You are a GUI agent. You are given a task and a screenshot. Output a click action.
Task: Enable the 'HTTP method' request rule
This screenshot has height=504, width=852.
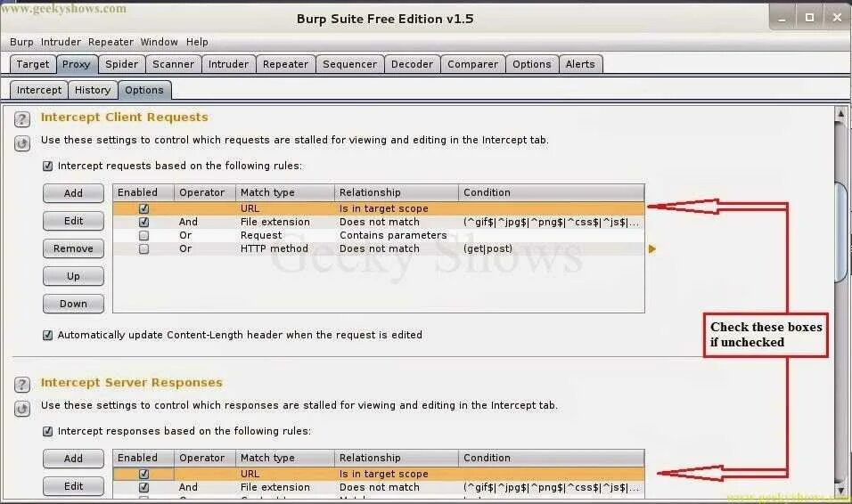point(143,248)
